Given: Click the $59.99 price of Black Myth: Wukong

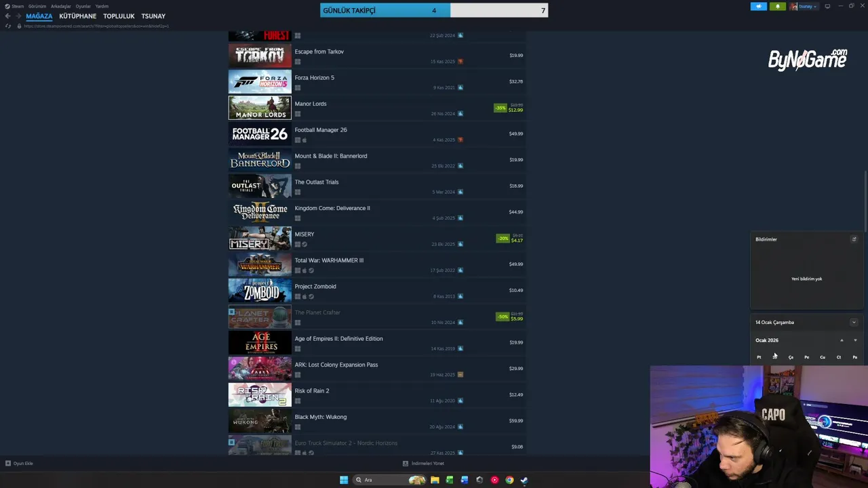Looking at the screenshot, I should pos(516,421).
